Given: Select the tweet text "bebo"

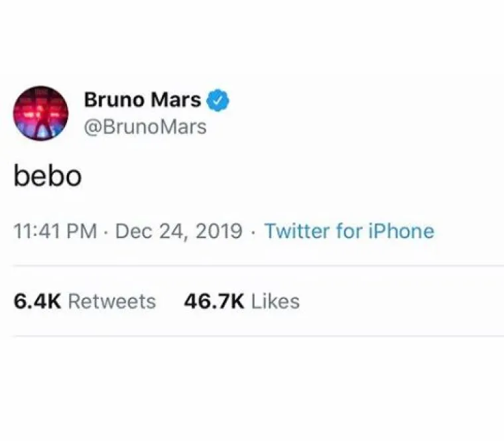Looking at the screenshot, I should 48,176.
